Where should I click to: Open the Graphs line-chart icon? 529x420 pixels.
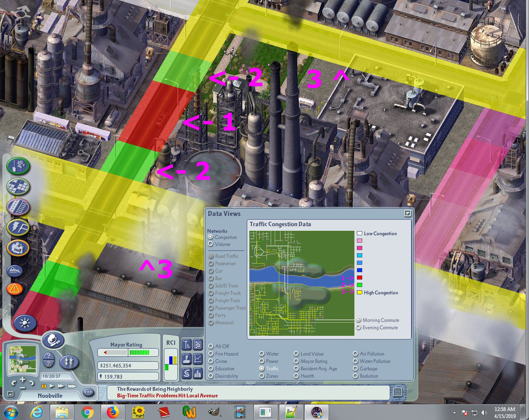[198, 359]
